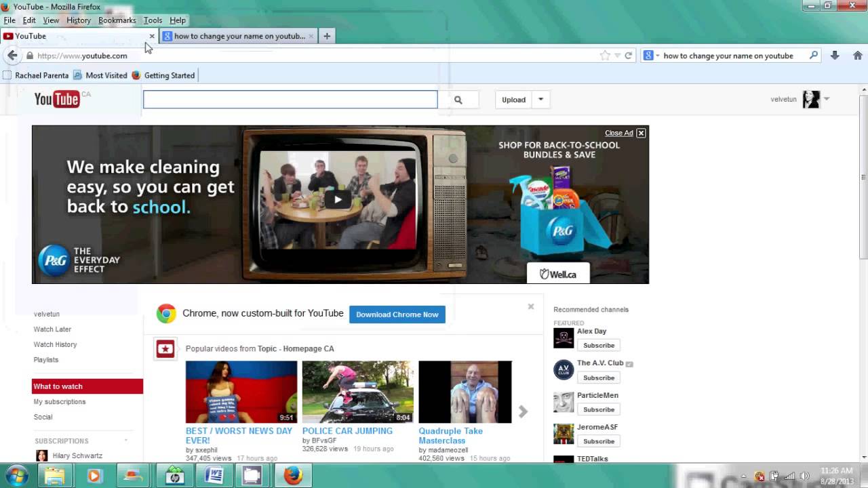The image size is (868, 488).
Task: Close the 'how to change your name' tab
Action: [311, 36]
